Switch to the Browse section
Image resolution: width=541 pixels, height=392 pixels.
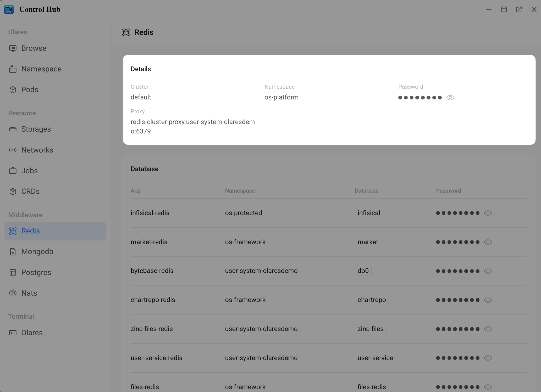(34, 48)
